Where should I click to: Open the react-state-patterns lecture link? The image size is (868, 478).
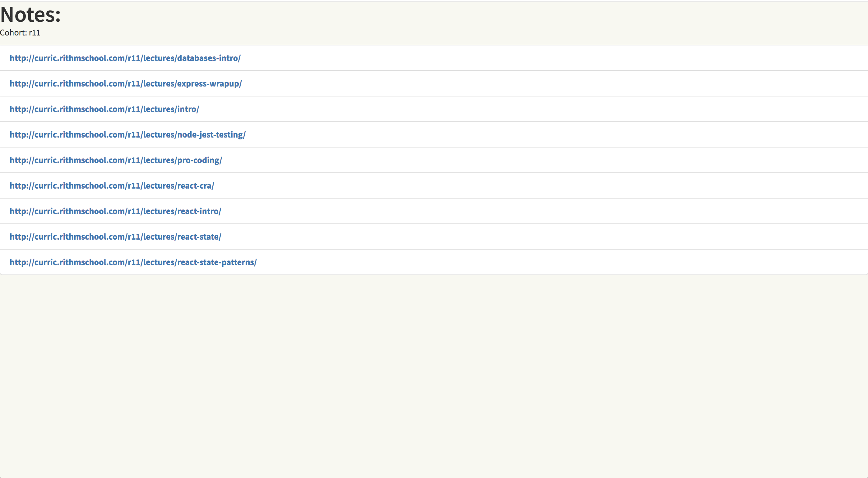click(x=133, y=262)
